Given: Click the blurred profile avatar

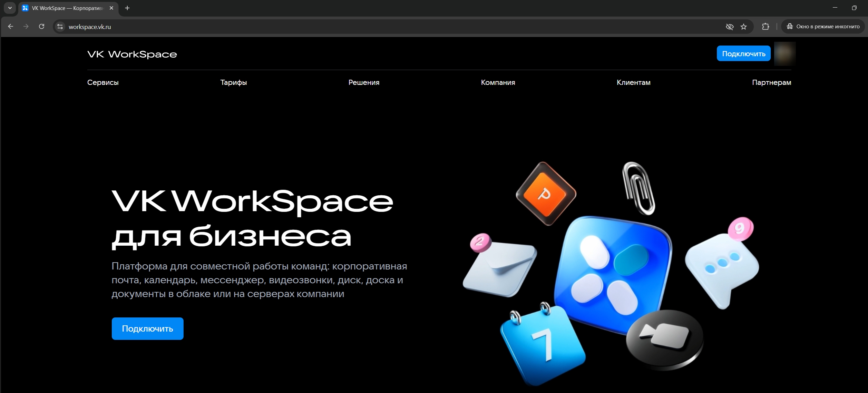Looking at the screenshot, I should tap(784, 53).
